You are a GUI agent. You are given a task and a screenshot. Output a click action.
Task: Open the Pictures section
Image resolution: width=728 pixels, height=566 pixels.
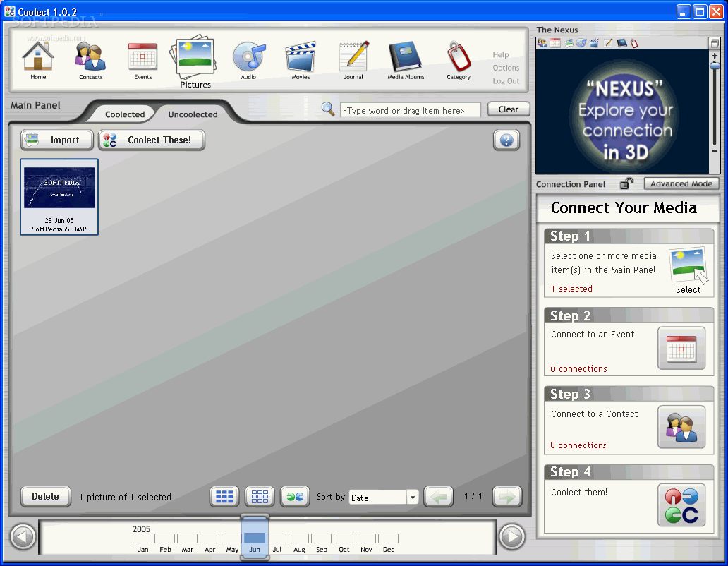point(195,61)
